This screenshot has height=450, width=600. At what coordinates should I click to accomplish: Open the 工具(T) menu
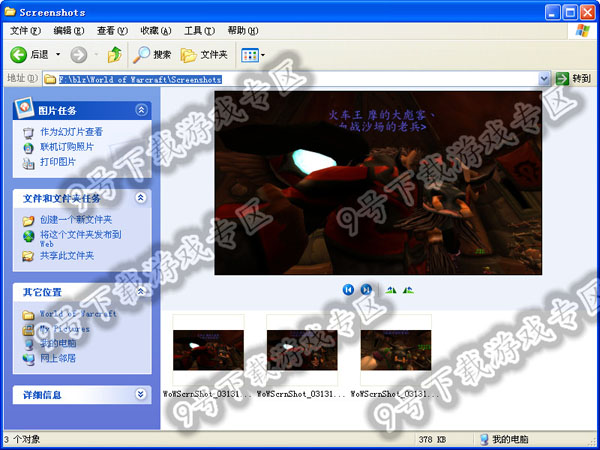[199, 31]
